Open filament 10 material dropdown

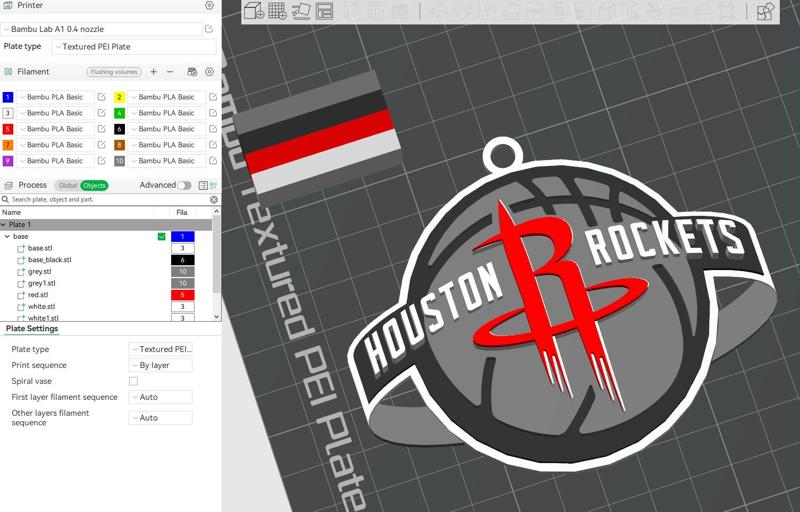click(167, 161)
